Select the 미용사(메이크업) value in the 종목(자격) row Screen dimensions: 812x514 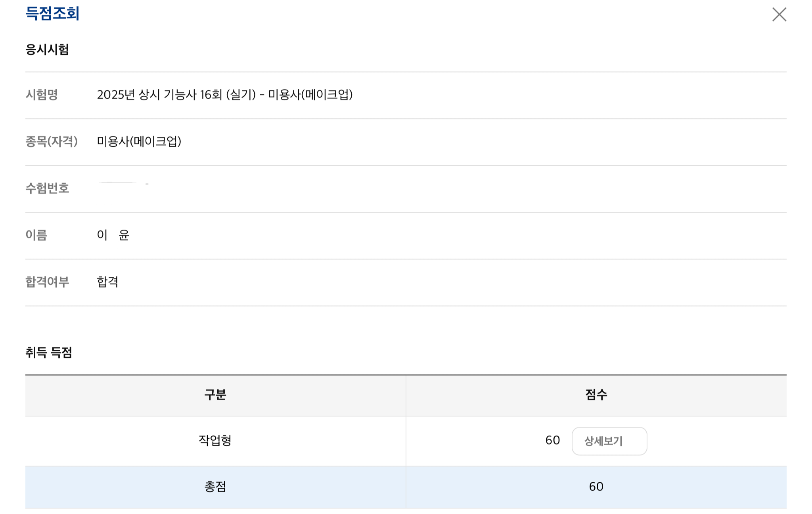click(x=139, y=142)
